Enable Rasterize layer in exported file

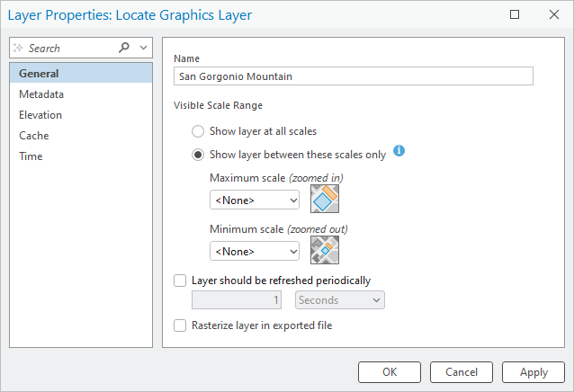coord(180,325)
